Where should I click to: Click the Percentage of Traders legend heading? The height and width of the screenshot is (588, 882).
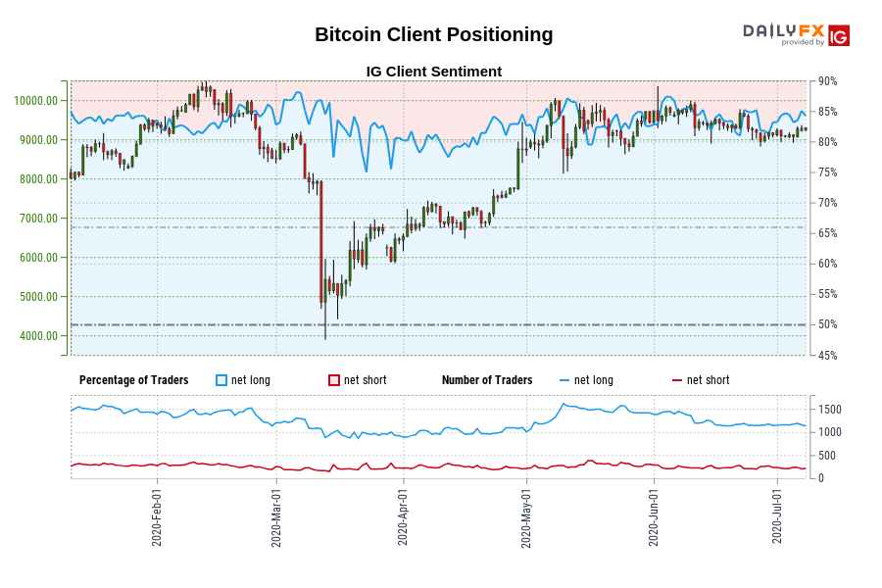134,380
